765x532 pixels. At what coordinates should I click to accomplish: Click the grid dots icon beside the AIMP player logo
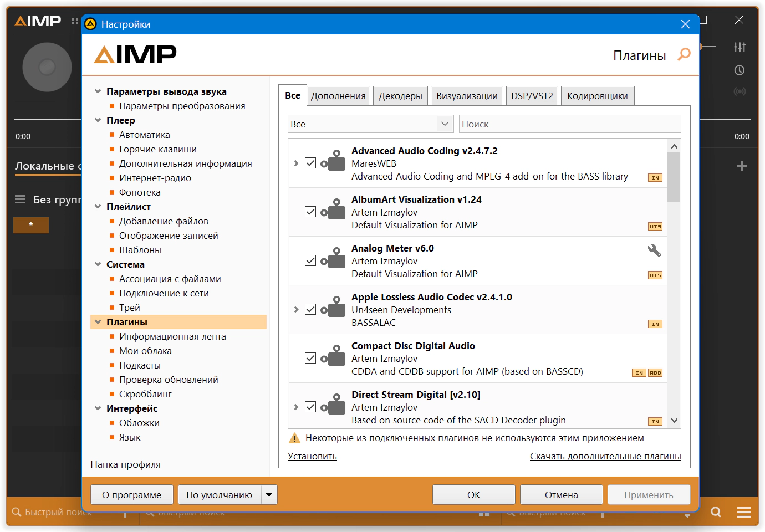coord(75,21)
